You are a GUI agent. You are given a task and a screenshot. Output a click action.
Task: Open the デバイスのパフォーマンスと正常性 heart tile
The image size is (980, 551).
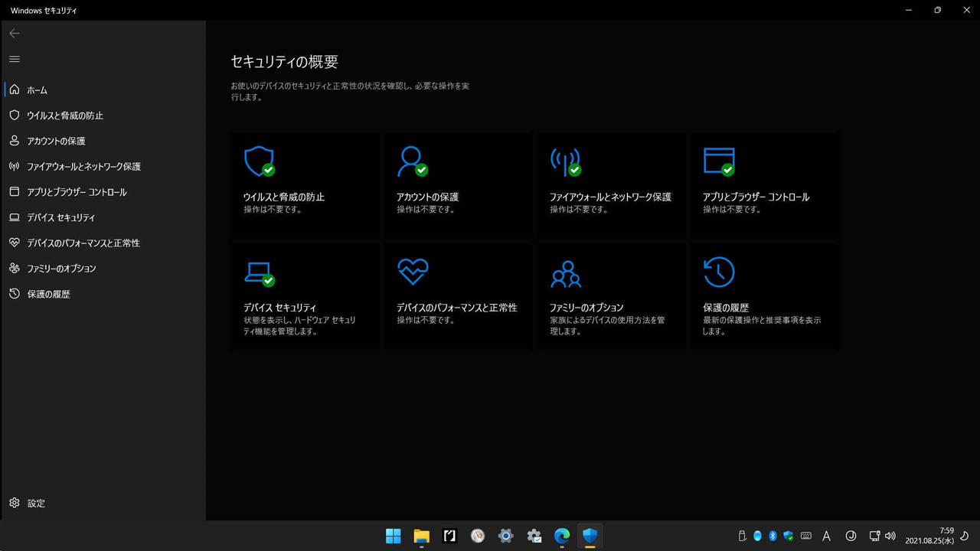point(459,296)
